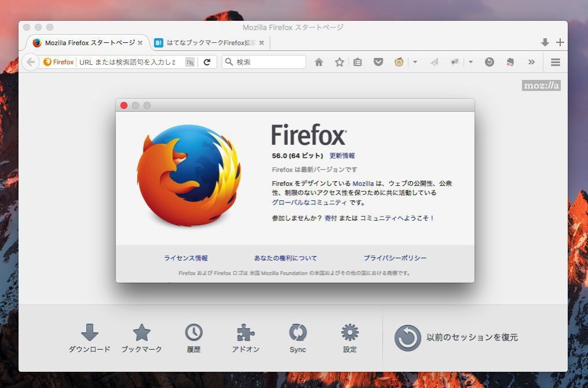Expand dropdown arrow beside the bug extension icon

point(470,62)
